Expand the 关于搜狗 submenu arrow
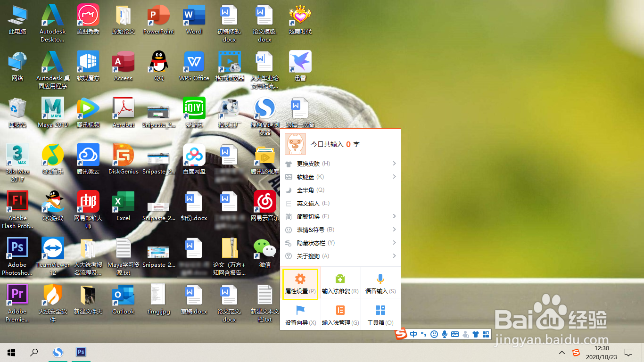 coord(394,256)
